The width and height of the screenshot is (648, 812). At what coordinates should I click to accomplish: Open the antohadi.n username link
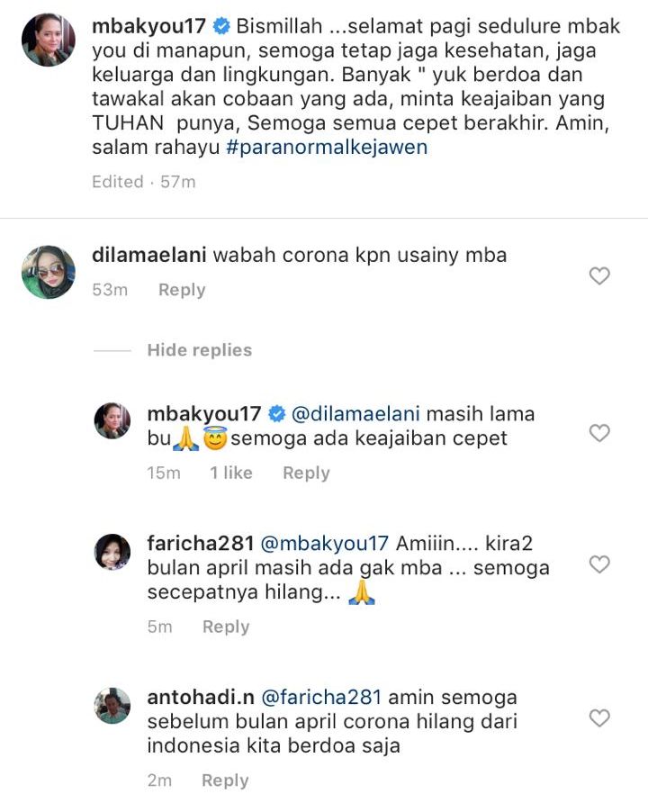[201, 697]
